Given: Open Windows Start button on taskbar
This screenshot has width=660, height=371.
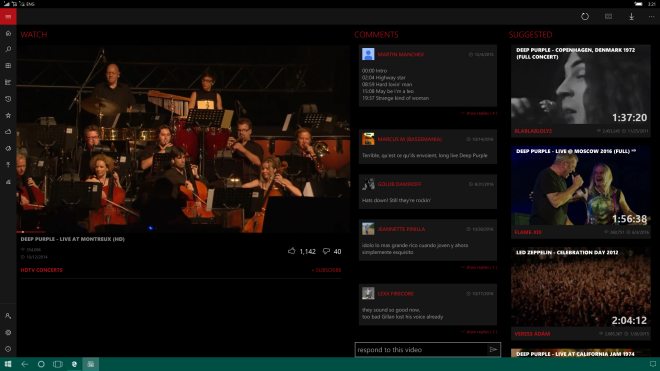Looking at the screenshot, I should (8, 364).
